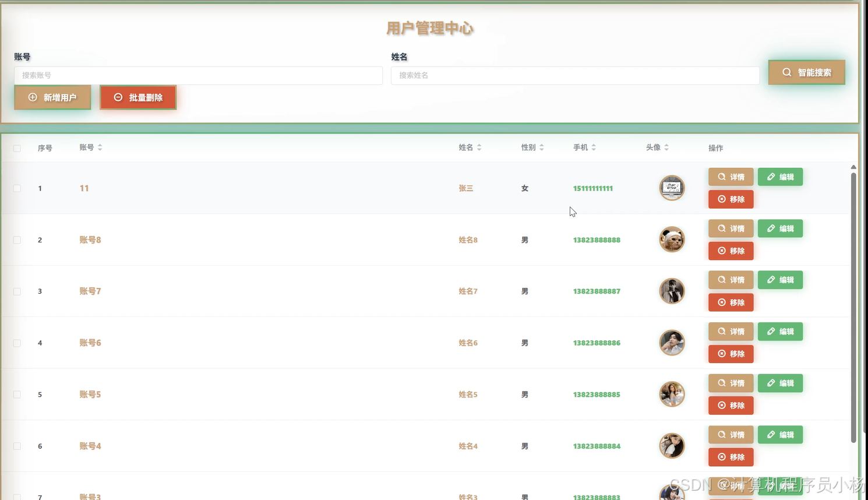Click 移除 for user 张三
868x500 pixels.
[x=731, y=199]
